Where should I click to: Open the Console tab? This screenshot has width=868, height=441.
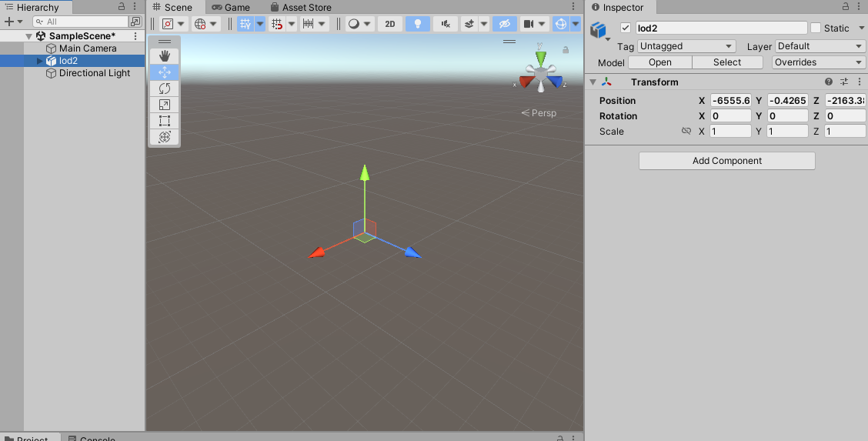coord(92,438)
